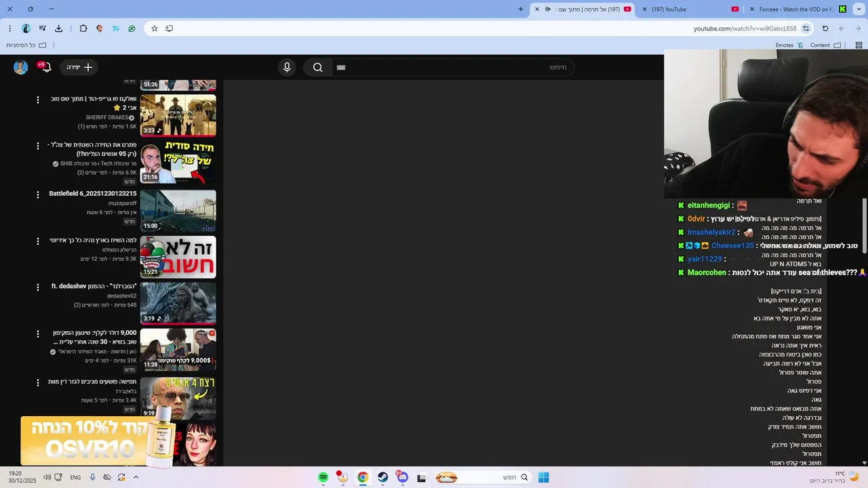The image size is (868, 488).
Task: Open Discord from the taskbar
Action: tap(403, 477)
